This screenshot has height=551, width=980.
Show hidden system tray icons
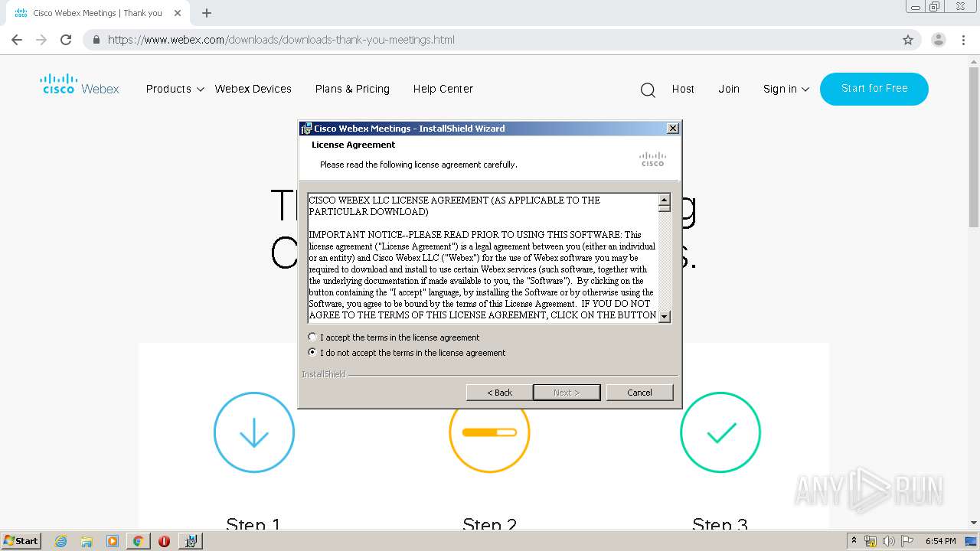point(854,540)
